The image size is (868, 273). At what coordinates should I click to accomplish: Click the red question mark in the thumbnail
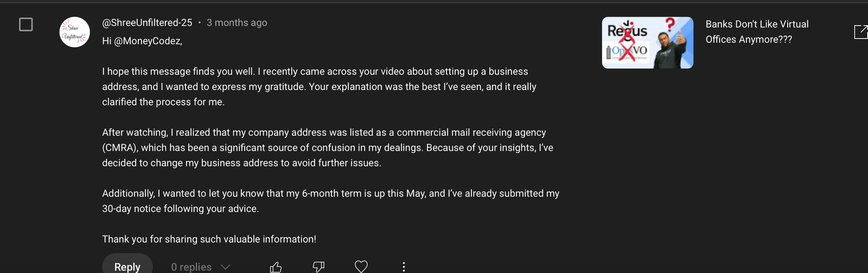tap(671, 24)
